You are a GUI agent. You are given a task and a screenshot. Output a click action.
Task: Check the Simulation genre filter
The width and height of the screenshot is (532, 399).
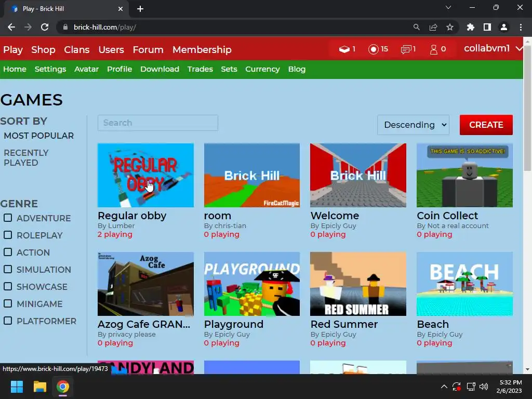point(8,269)
